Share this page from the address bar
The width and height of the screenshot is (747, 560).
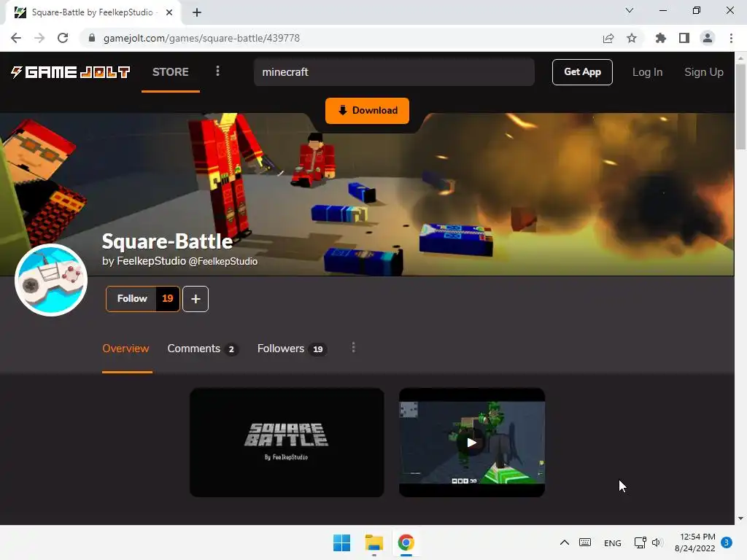click(608, 38)
